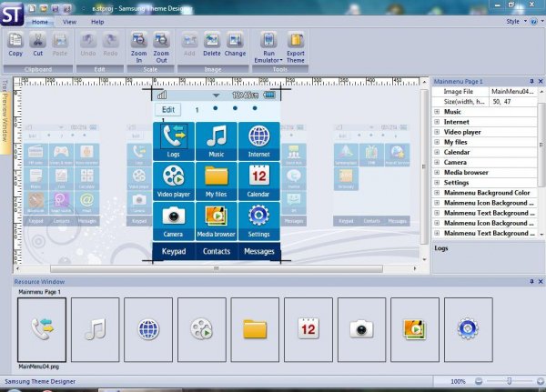The width and height of the screenshot is (546, 392).
Task: Open the notification dropdown arrow in phone preview
Action: 217,95
